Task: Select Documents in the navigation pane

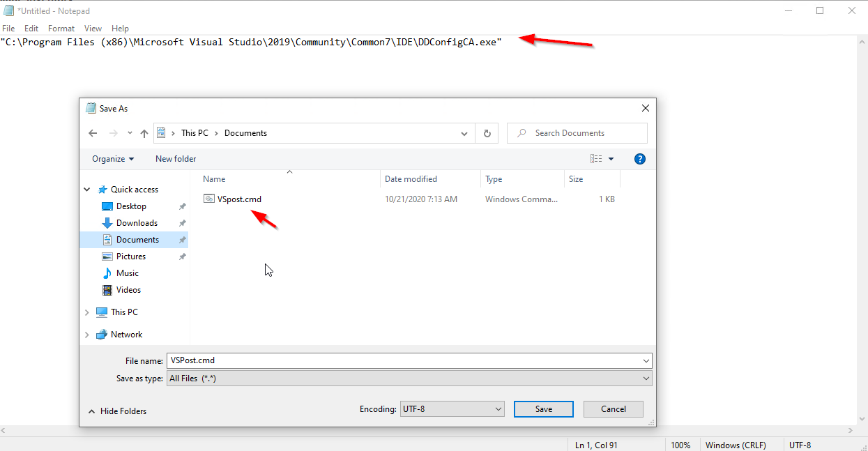Action: tap(134, 240)
